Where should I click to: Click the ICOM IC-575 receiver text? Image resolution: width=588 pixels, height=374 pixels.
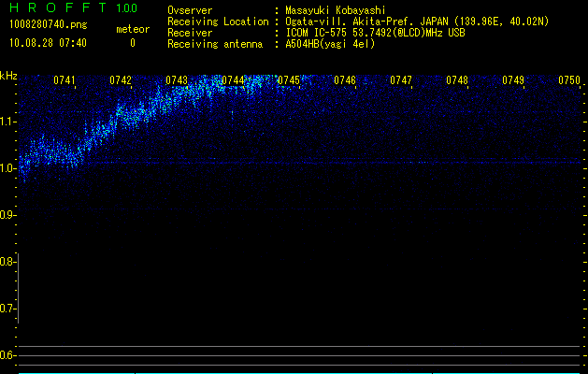[375, 33]
